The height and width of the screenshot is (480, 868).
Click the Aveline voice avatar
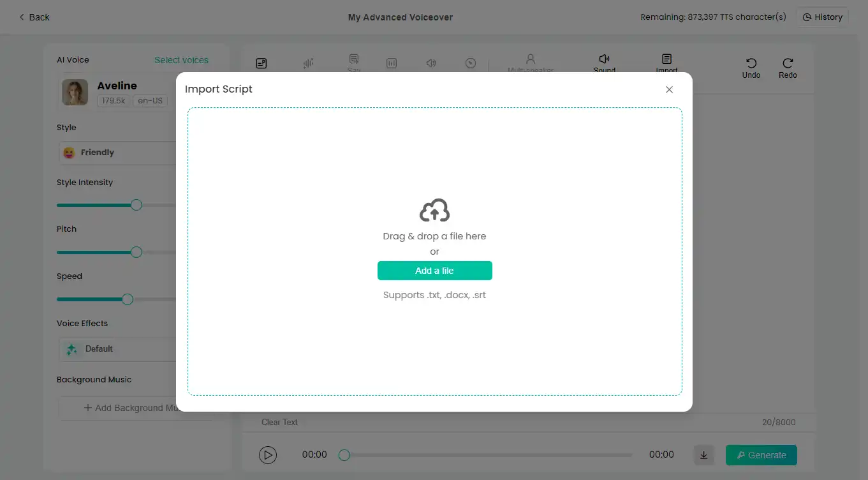click(x=75, y=92)
